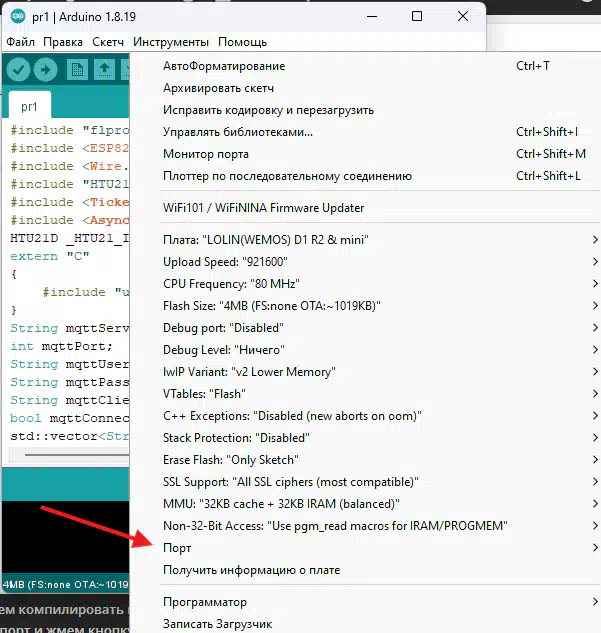Click the New sketch toolbar icon

(77, 70)
